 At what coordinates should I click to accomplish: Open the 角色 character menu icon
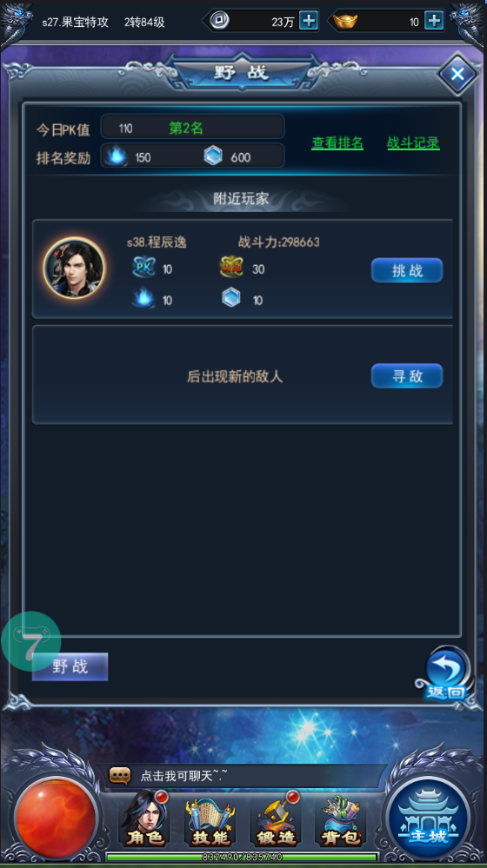(x=146, y=819)
